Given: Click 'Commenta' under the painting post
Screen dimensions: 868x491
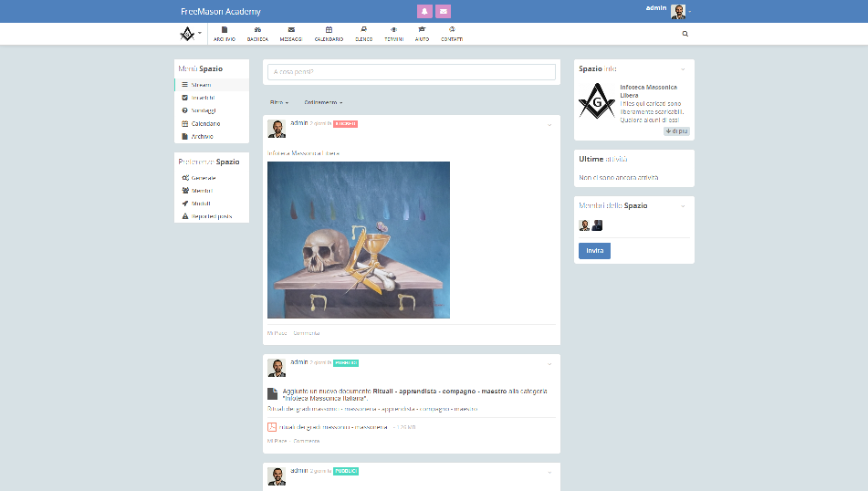Looking at the screenshot, I should (x=306, y=333).
